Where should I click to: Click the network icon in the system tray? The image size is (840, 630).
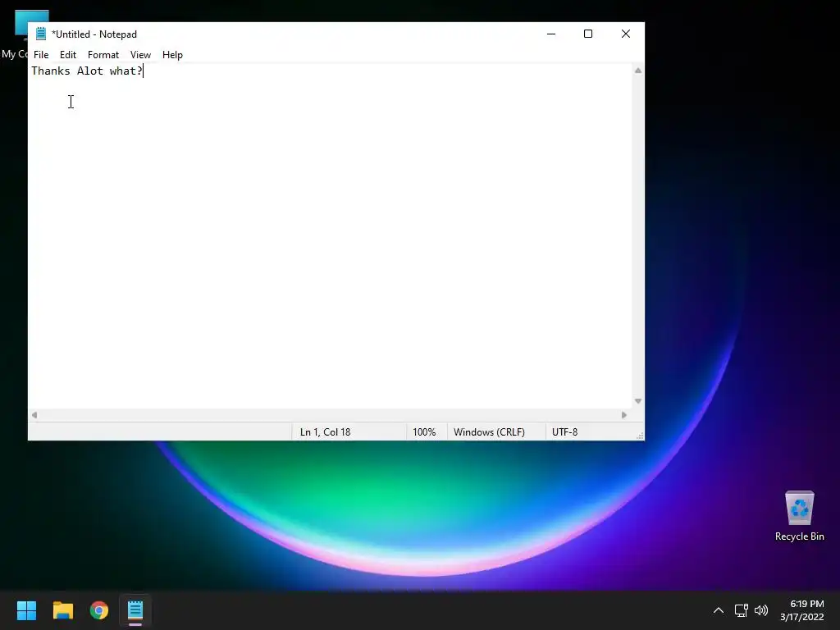(741, 610)
